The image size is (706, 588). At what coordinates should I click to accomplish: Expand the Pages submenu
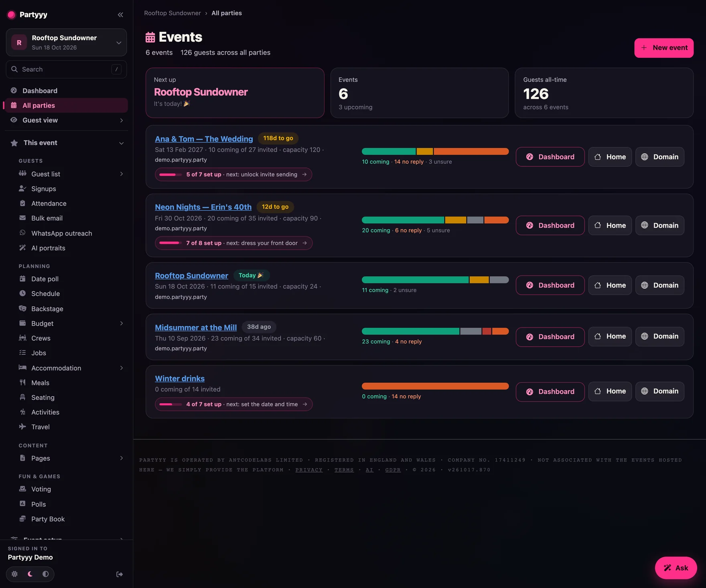click(x=121, y=458)
